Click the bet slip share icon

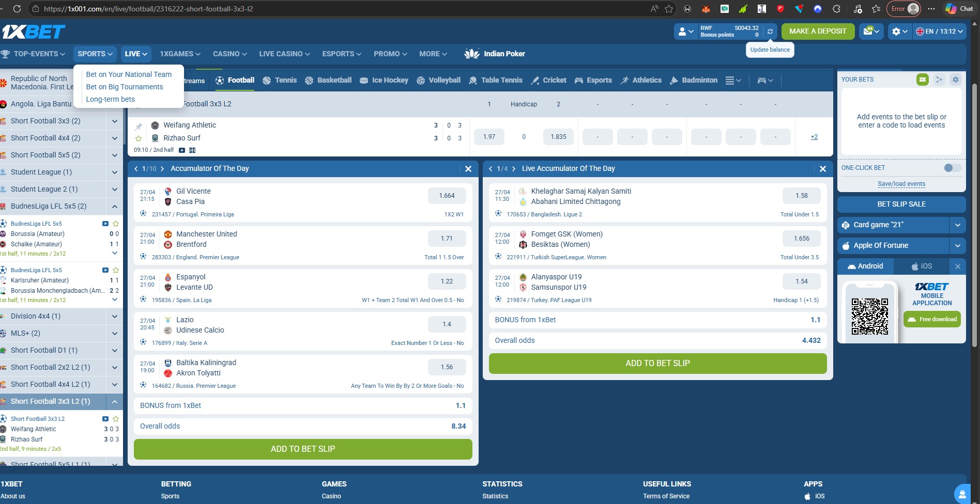click(939, 80)
